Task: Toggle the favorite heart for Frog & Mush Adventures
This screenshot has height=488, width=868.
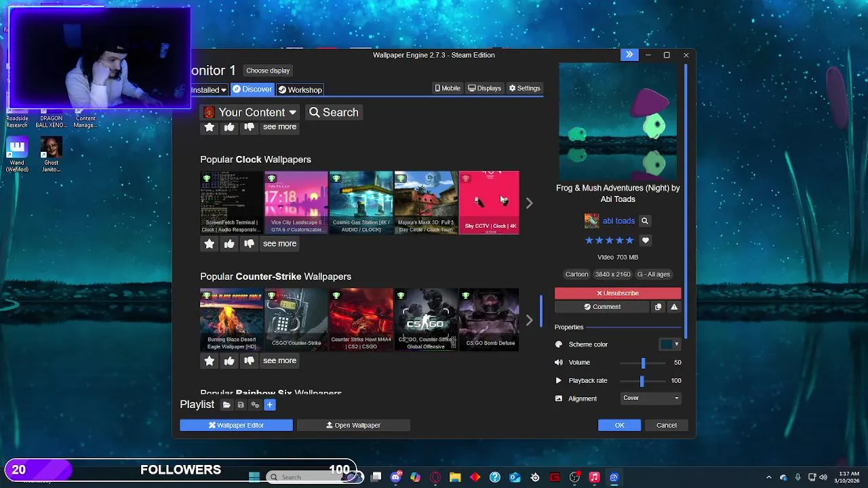Action: (646, 241)
